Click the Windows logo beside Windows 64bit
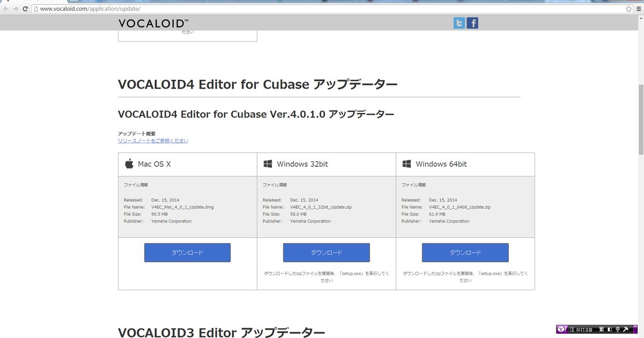This screenshot has width=644, height=338. 406,164
